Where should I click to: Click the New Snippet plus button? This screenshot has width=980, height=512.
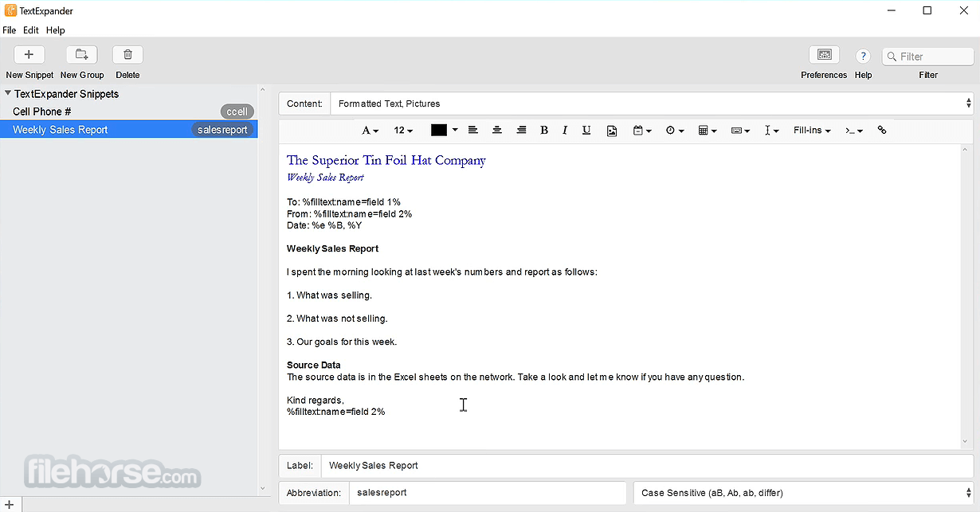click(29, 55)
